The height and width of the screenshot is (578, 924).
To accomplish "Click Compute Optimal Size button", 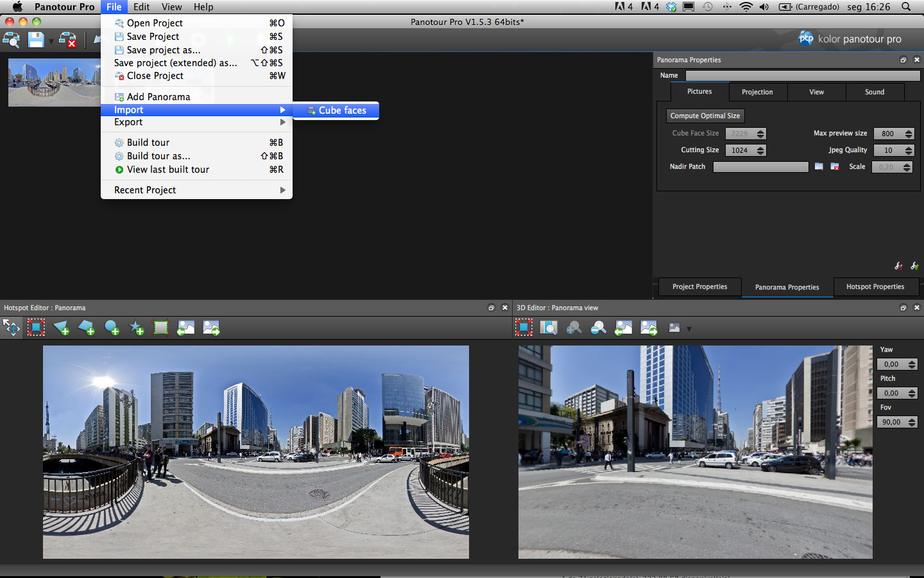I will (705, 116).
